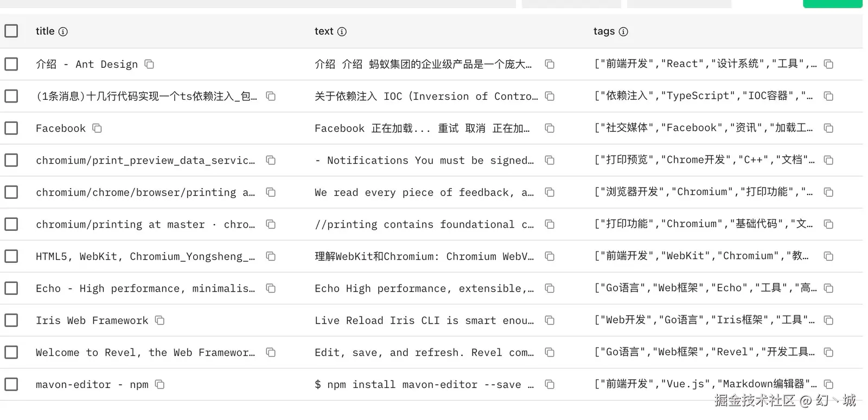The image size is (868, 420).
Task: Copy the 'Iris Web Framework' title
Action: pyautogui.click(x=159, y=320)
